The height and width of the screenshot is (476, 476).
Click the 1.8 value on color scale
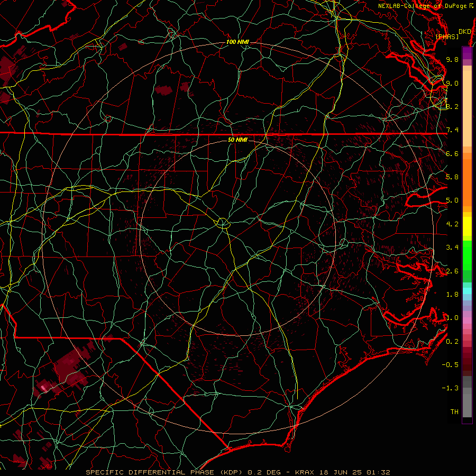452,295
